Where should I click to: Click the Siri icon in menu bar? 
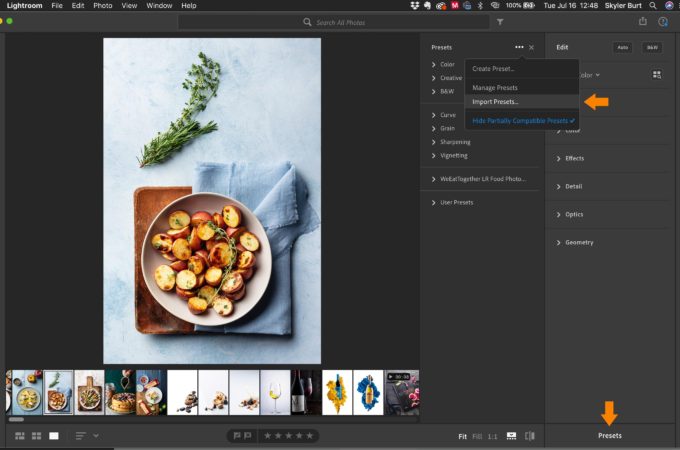(x=670, y=6)
